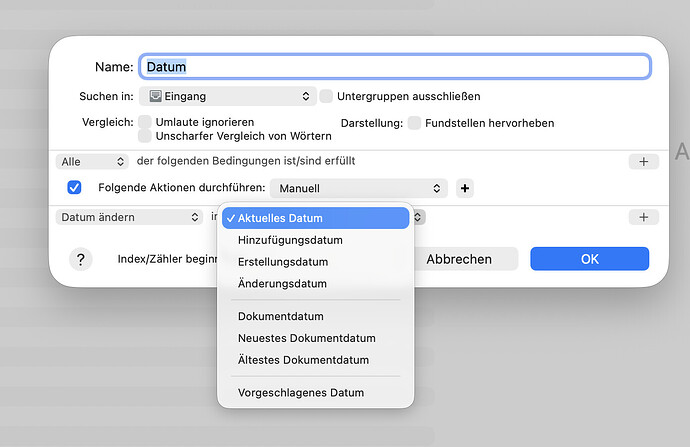Choose Erstellungsdatum from the menu
The width and height of the screenshot is (690, 447).
[x=316, y=262]
